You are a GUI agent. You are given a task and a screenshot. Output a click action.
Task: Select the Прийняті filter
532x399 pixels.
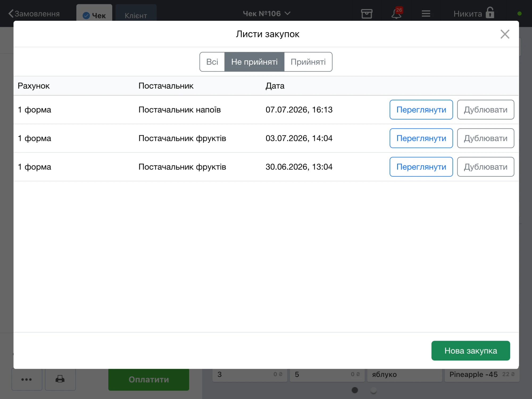[308, 62]
